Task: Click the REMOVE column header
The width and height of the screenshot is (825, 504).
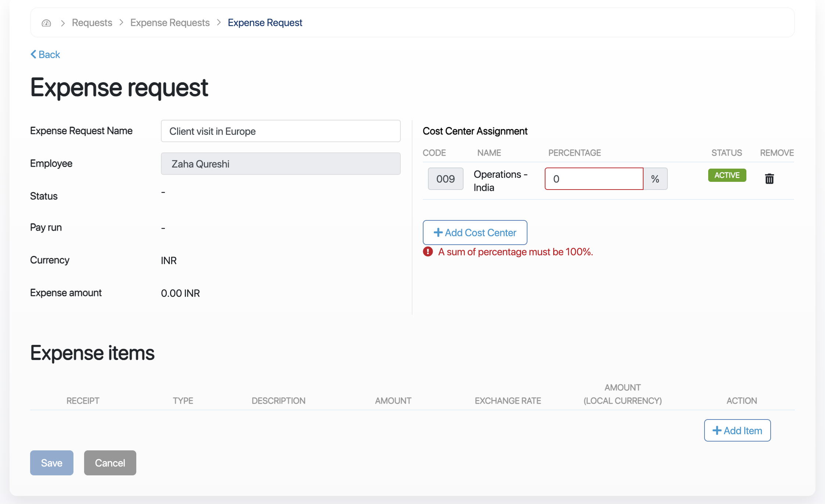Action: click(777, 153)
